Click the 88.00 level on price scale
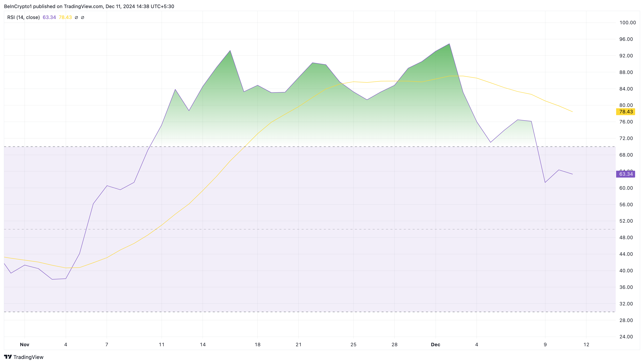This screenshot has height=364, width=644. click(x=626, y=72)
